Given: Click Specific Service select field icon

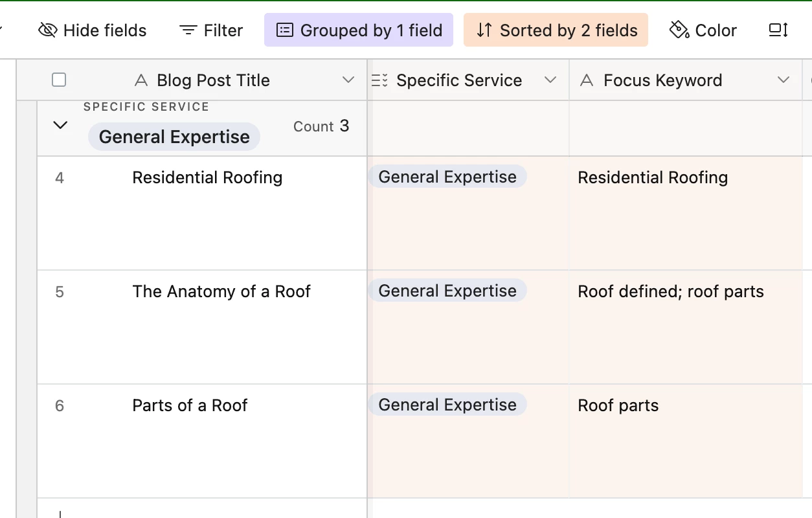Looking at the screenshot, I should (379, 80).
